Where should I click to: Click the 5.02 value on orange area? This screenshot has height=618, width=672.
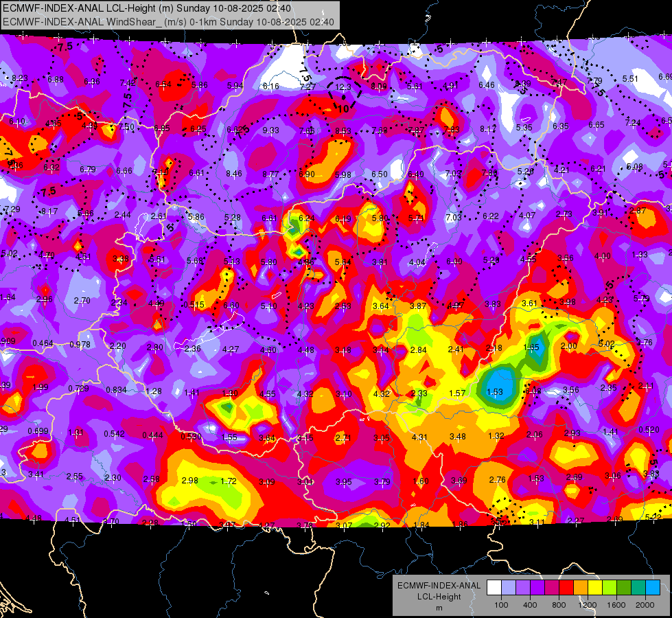pyautogui.click(x=606, y=344)
